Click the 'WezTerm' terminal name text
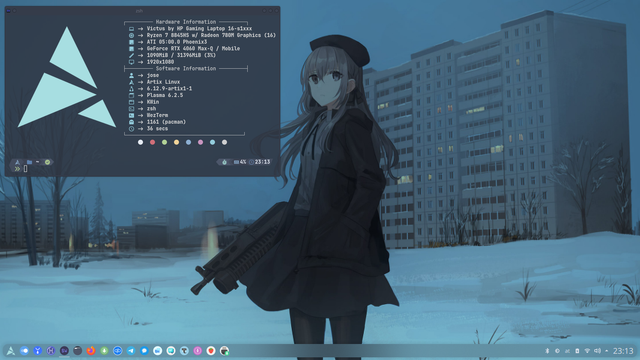Image resolution: width=640 pixels, height=360 pixels. click(157, 115)
